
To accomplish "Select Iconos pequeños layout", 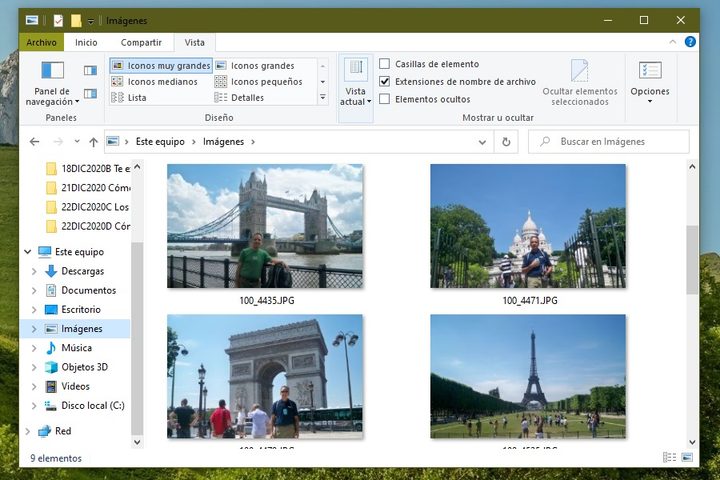I will pyautogui.click(x=259, y=82).
